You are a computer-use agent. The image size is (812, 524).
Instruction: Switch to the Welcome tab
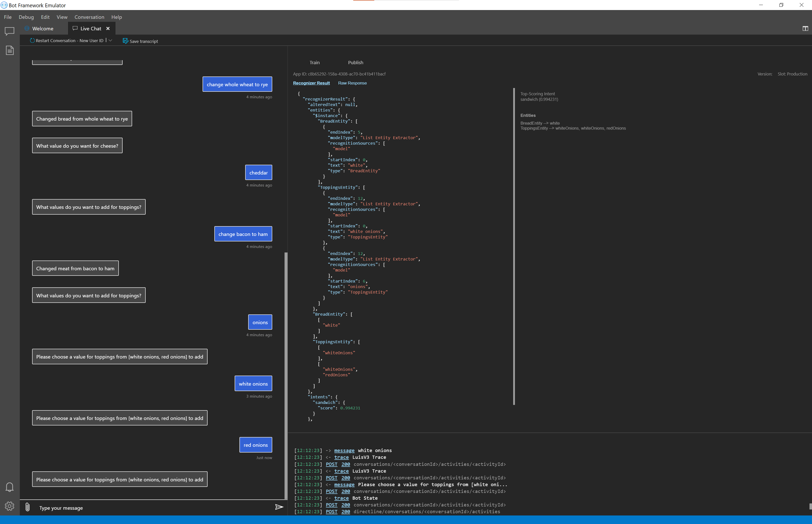tap(42, 29)
